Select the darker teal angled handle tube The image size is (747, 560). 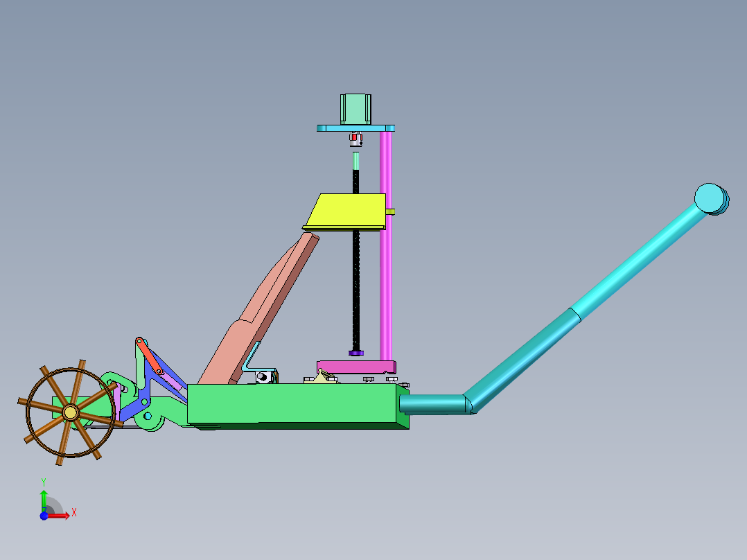point(522,360)
